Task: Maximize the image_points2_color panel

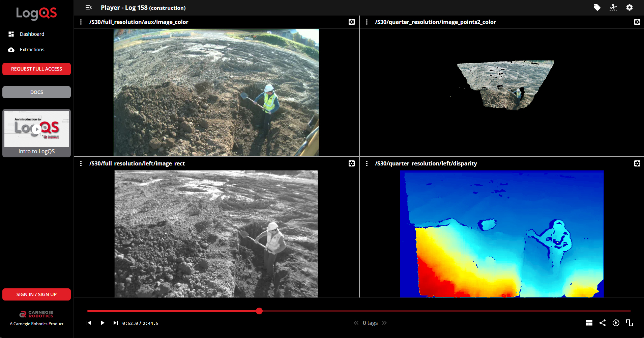Action: (637, 22)
